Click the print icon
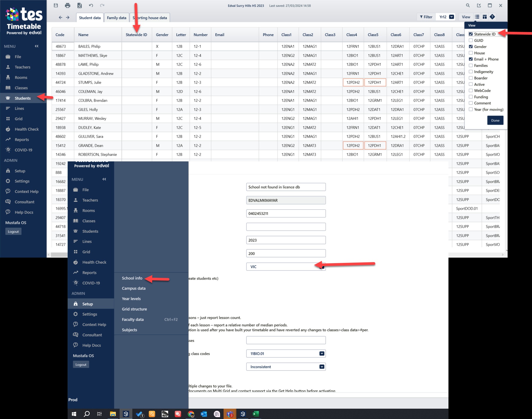Viewport: 532px width, 419px height. (68, 5)
